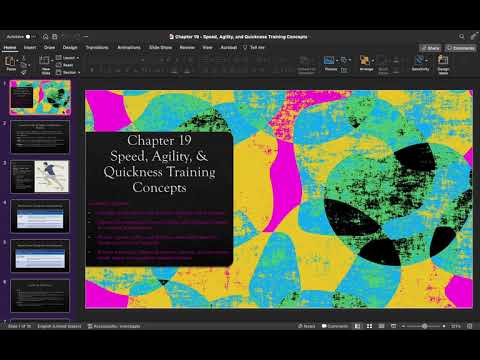
Task: Adjust the zoom slider handle
Action: point(424,326)
